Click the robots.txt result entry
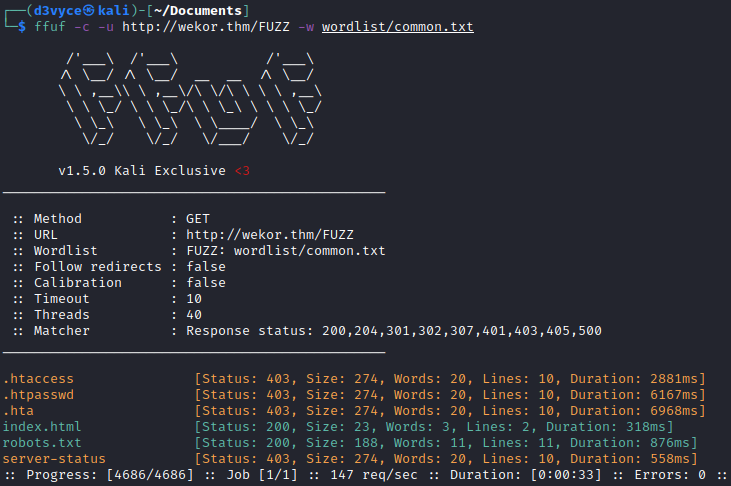Viewport: 731px width, 486px height. point(42,443)
